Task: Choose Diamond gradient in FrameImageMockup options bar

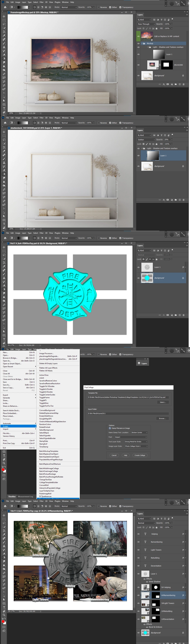Action: [x=50, y=7]
